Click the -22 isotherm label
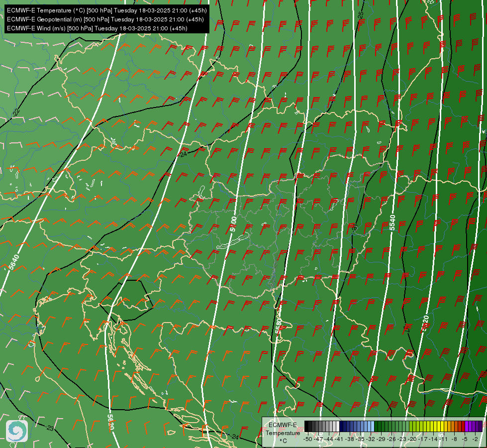 (16, 112)
